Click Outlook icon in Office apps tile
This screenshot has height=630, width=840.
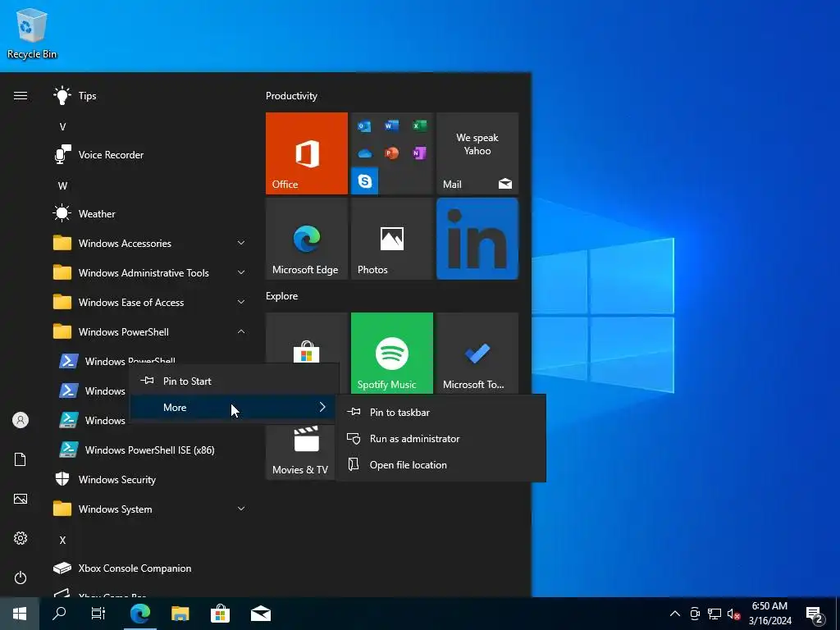pyautogui.click(x=364, y=126)
